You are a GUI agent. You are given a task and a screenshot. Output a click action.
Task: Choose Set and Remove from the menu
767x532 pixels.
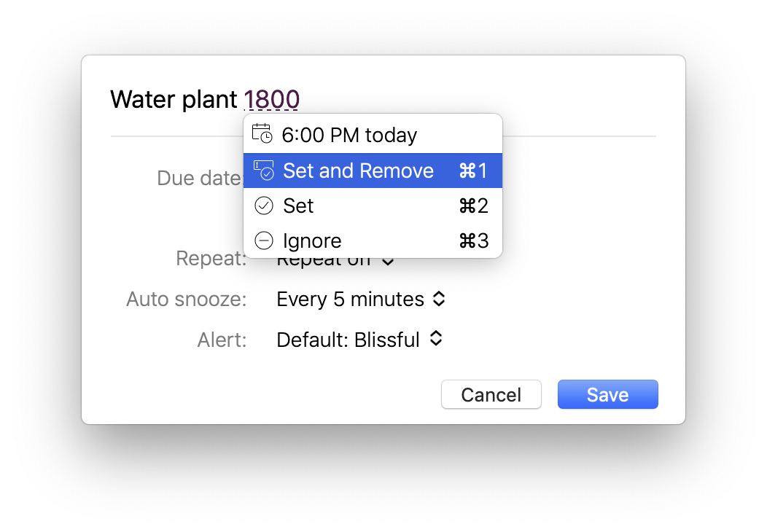[x=357, y=171]
